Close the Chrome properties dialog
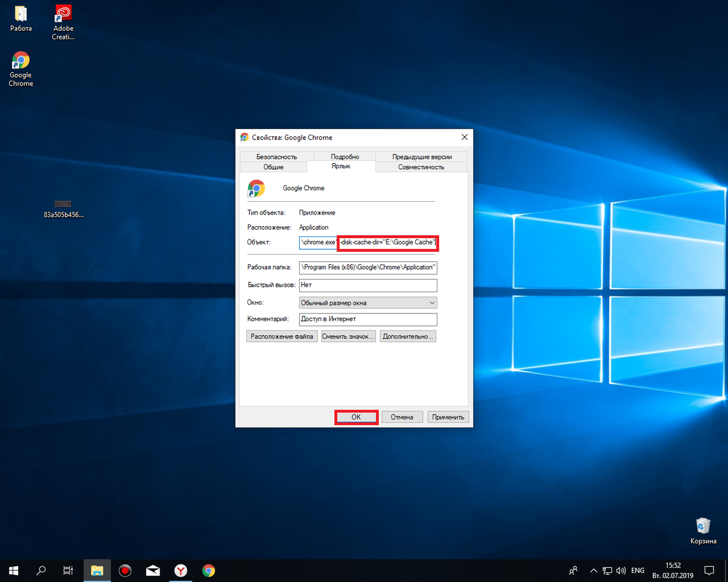The height and width of the screenshot is (582, 728). 464,137
